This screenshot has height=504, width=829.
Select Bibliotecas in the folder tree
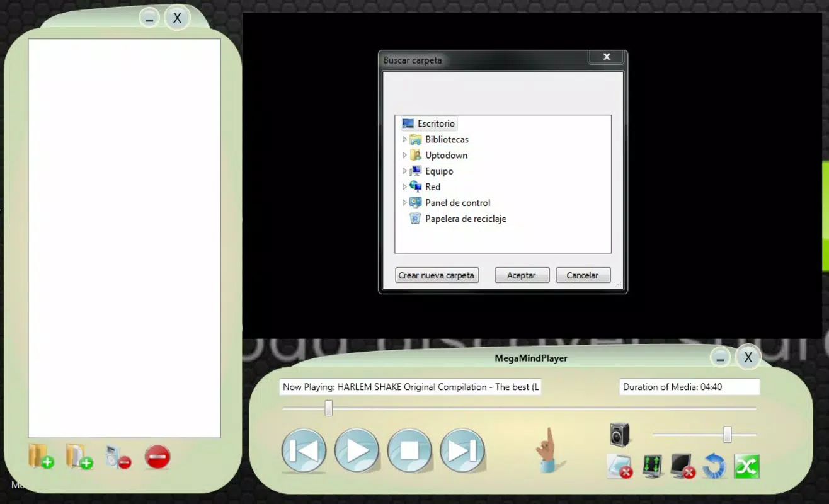pos(447,139)
